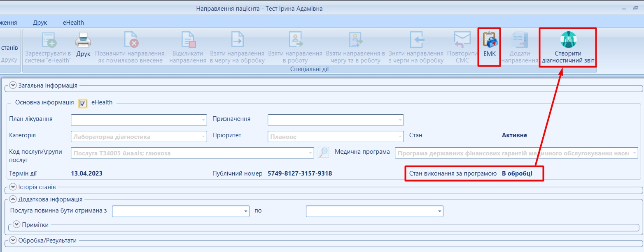Click the 'Додати направлення' icon
This screenshot has width=644, height=252.
click(519, 40)
